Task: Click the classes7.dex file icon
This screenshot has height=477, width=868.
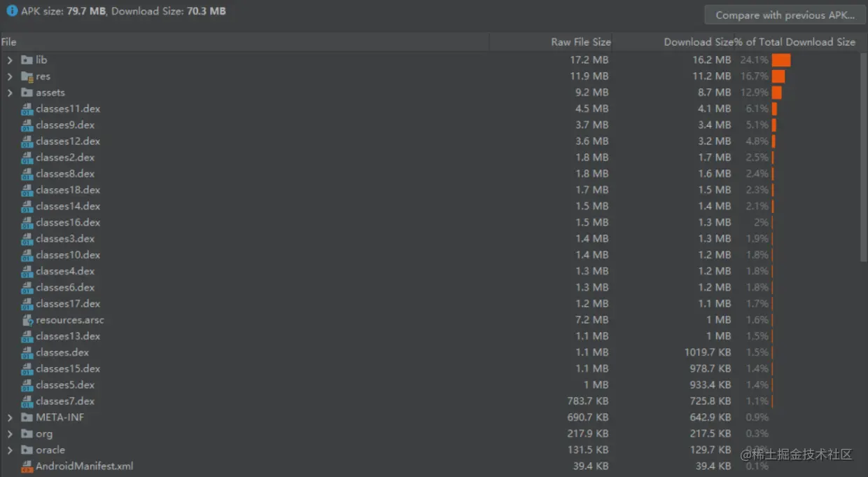Action: [27, 401]
